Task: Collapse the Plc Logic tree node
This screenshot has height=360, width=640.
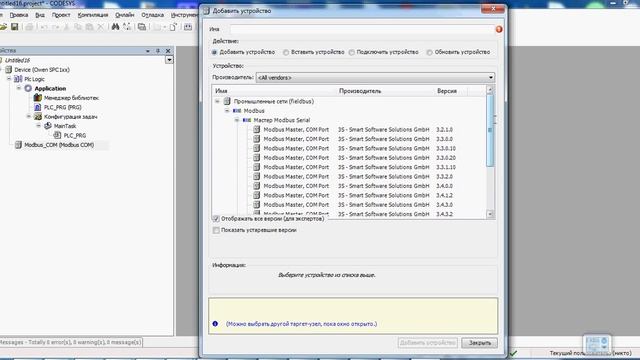Action: pos(9,79)
